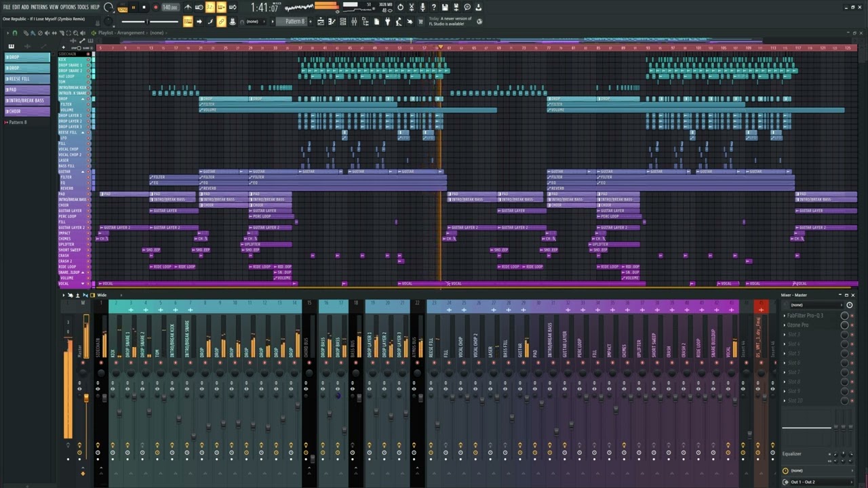This screenshot has height=488, width=868.
Task: Select the DROP pattern in picker (first)
Action: (28, 57)
